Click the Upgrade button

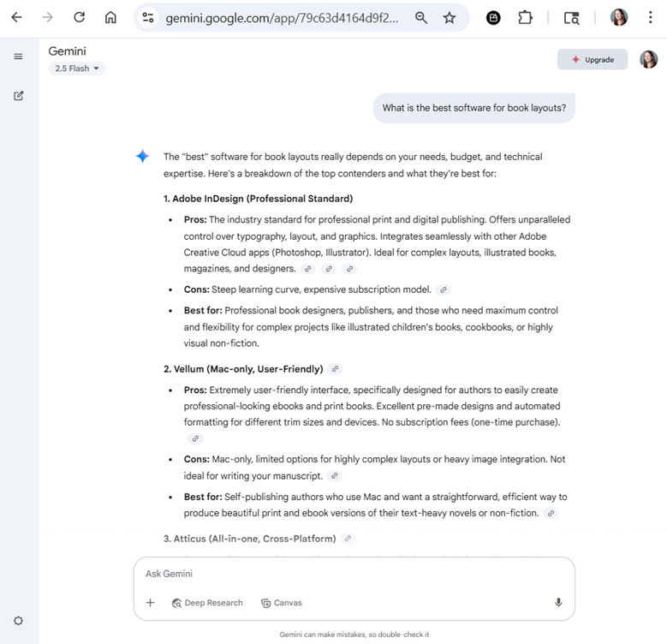click(x=593, y=60)
